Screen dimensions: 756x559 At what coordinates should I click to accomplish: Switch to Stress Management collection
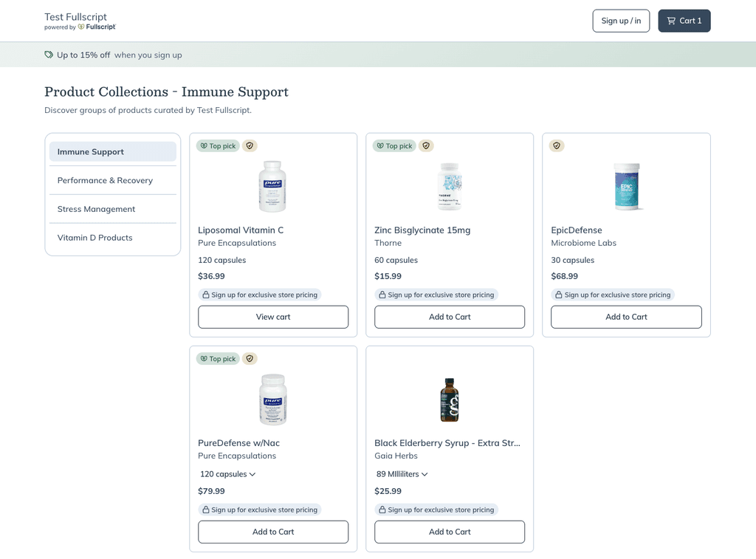113,209
